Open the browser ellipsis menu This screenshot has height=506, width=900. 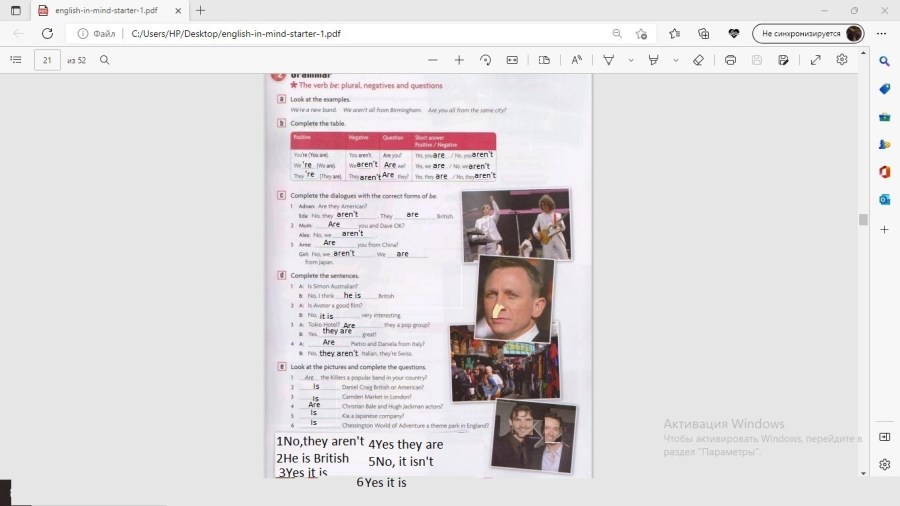click(884, 33)
